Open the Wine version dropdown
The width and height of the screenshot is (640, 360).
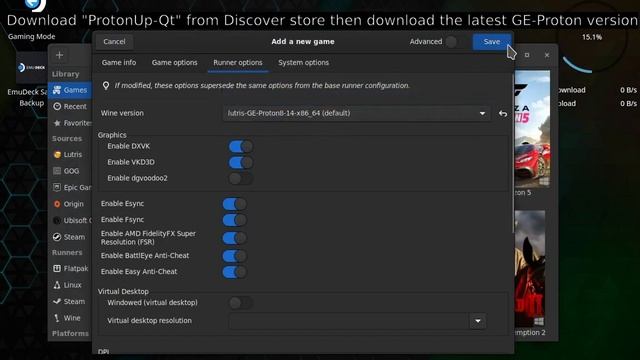(x=356, y=113)
